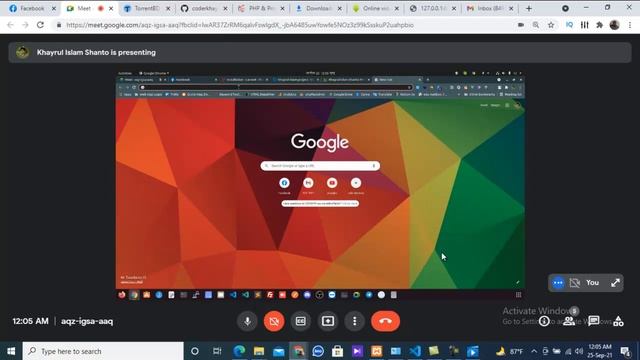Open the vertical bars extension icon

584,25
